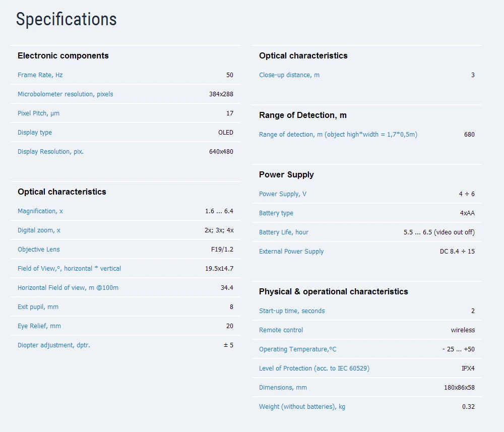Screen dimensions: 504x432
Task: Click Operating Temperature,°C label
Action: (298, 349)
